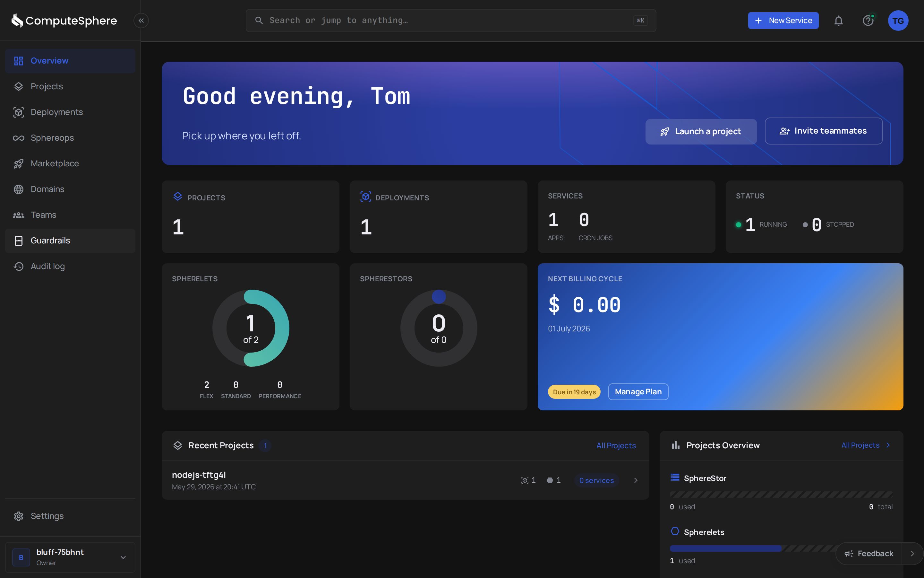Viewport: 924px width, 578px height.
Task: Collapse the Feedback widget arrow
Action: [x=912, y=554]
